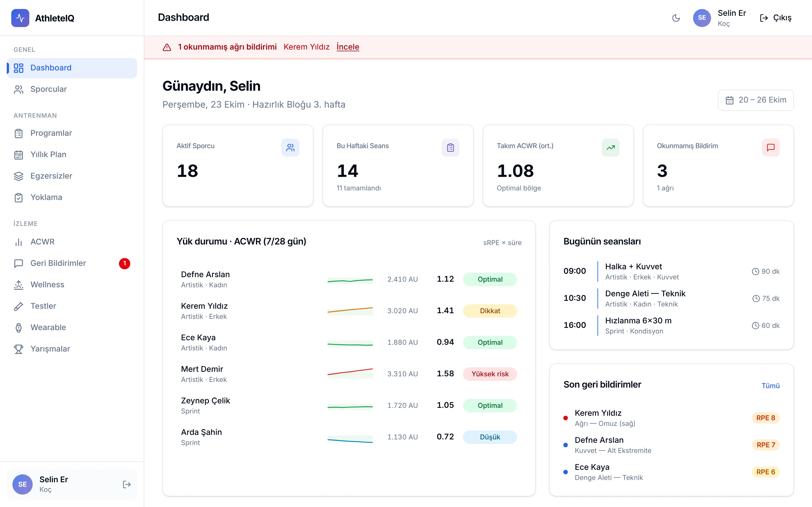Click the Tümü link in Son geri bildirimler
Viewport: 812px width, 507px height.
tap(770, 386)
